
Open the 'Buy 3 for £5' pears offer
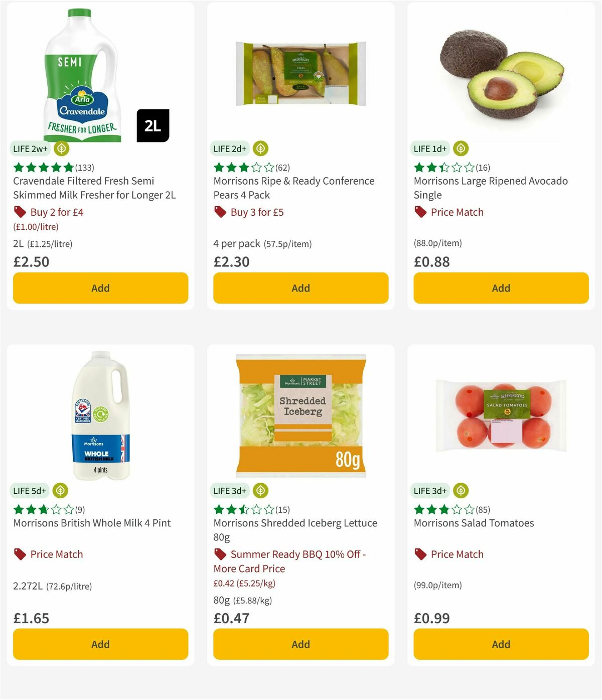pyautogui.click(x=257, y=212)
